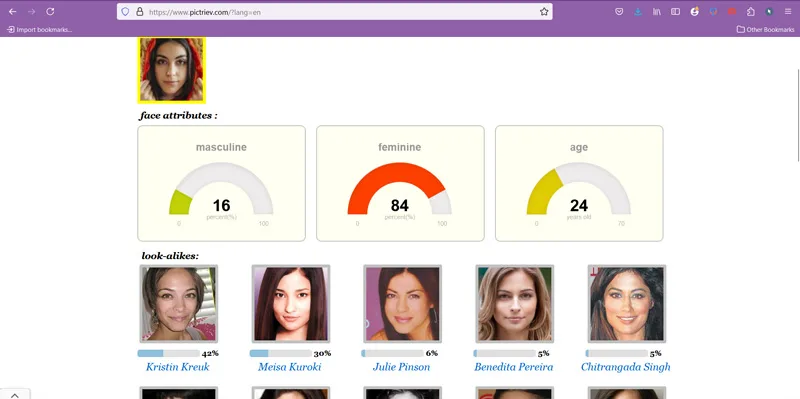Show the Firefox downloads panel
Viewport: 800px width, 399px height.
click(638, 12)
